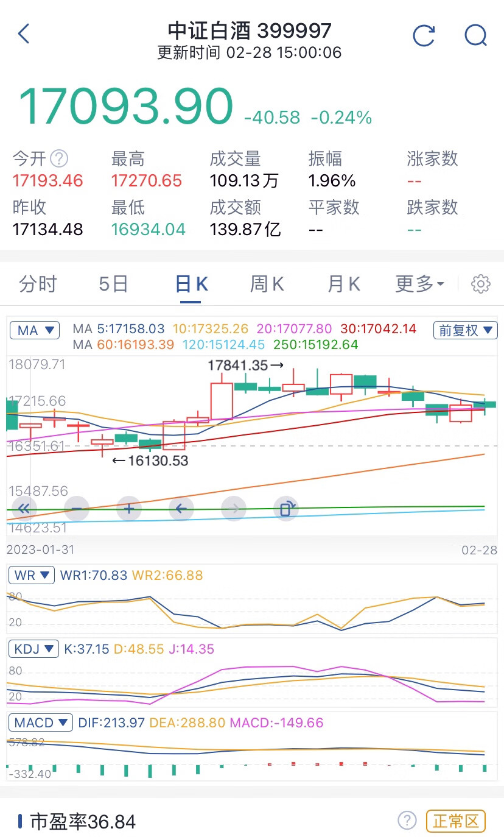Expand the 更多 period menu
504x837 pixels.
click(420, 284)
